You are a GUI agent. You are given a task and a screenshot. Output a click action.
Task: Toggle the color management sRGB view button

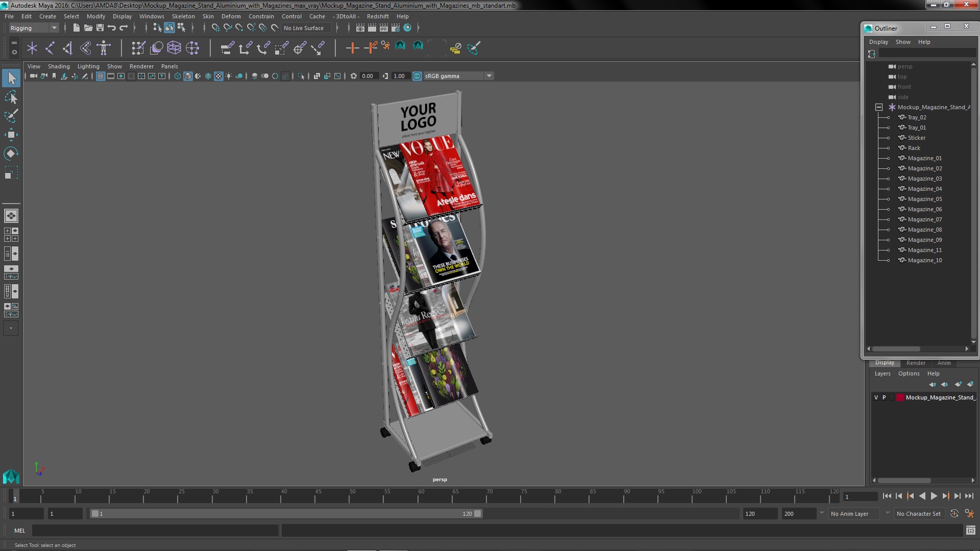point(417,76)
